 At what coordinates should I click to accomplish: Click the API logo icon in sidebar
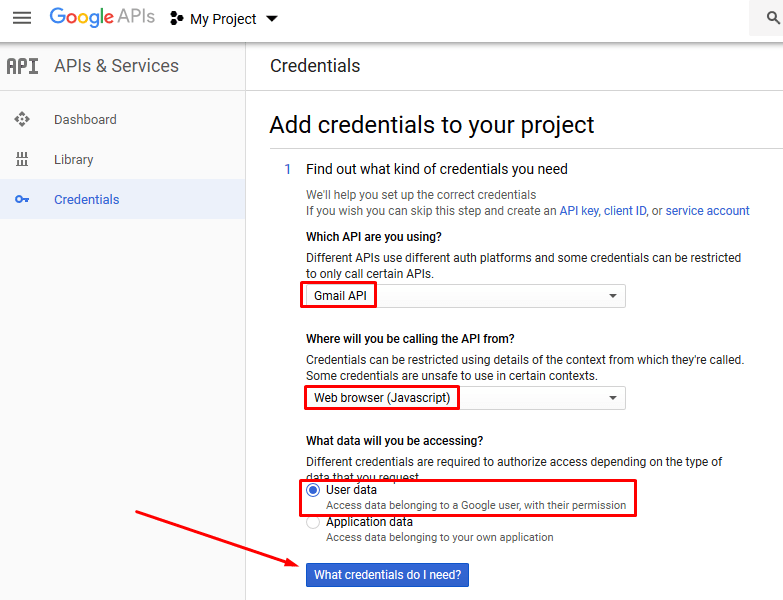tap(22, 66)
